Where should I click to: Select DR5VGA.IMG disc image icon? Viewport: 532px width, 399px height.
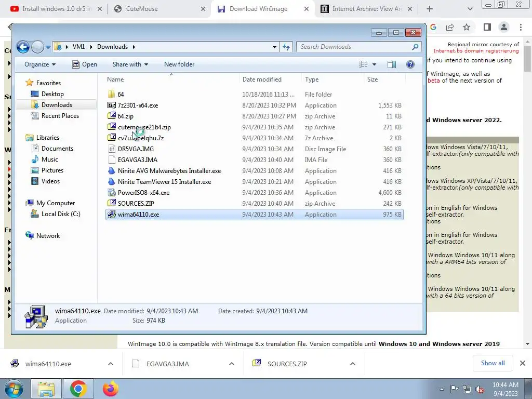point(111,149)
